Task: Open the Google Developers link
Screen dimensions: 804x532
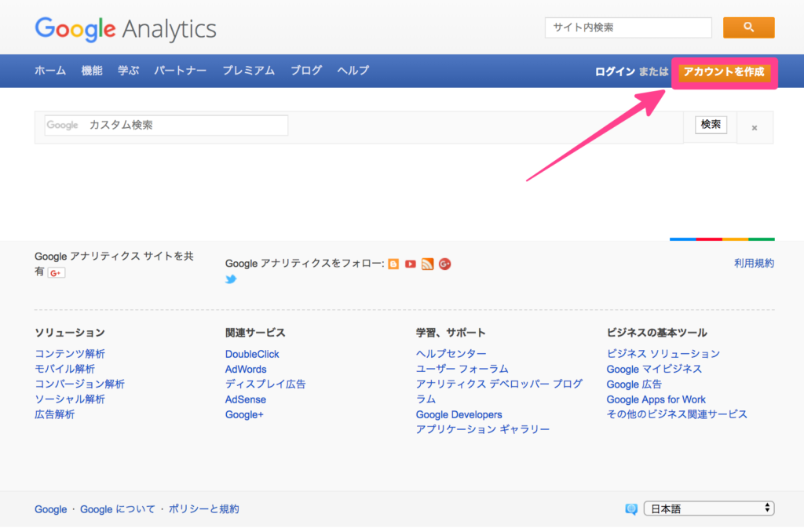Action: point(459,414)
